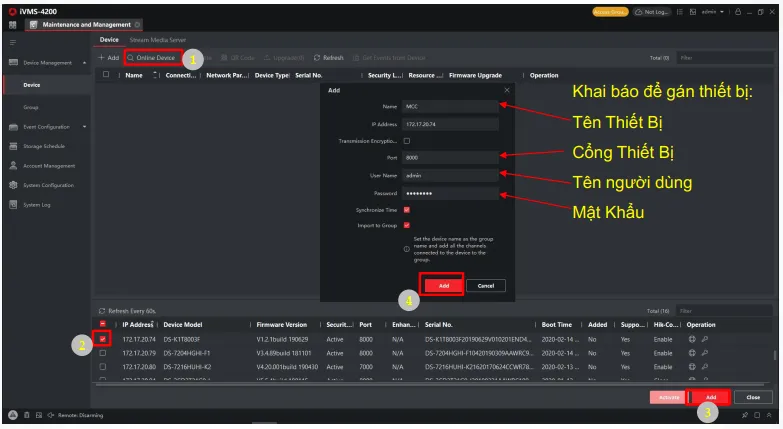Close the Add dialog with X
The image size is (783, 429).
pyautogui.click(x=506, y=90)
